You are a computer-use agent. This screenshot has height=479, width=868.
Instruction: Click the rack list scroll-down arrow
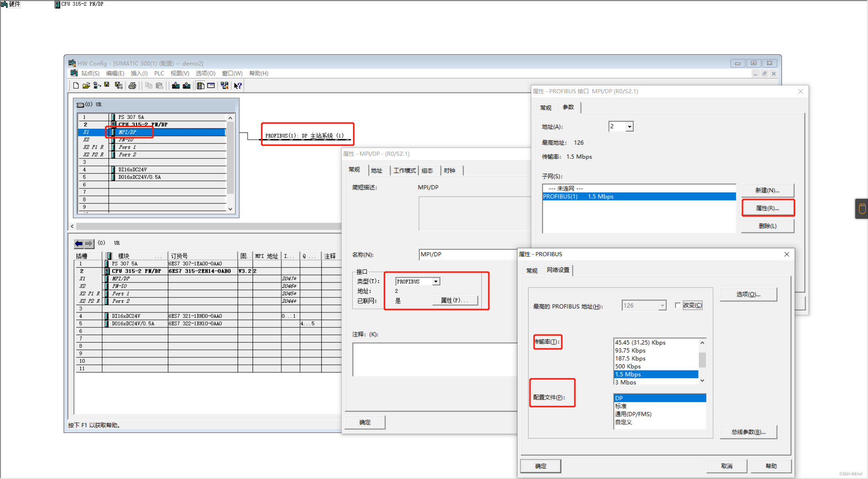click(x=230, y=209)
